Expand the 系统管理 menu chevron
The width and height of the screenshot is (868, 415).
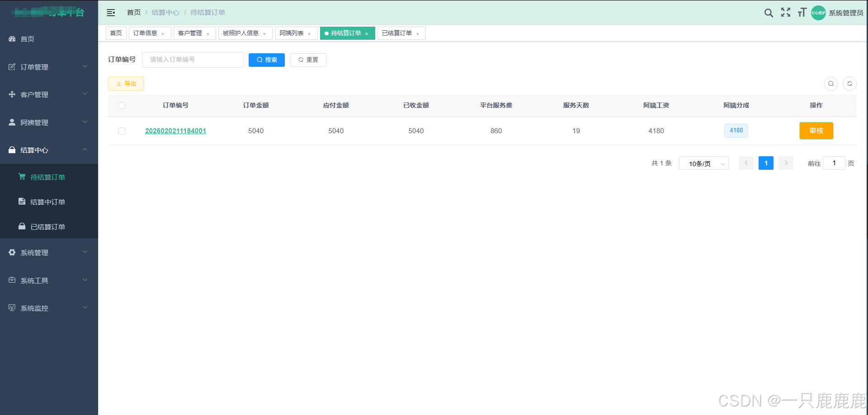click(x=85, y=252)
